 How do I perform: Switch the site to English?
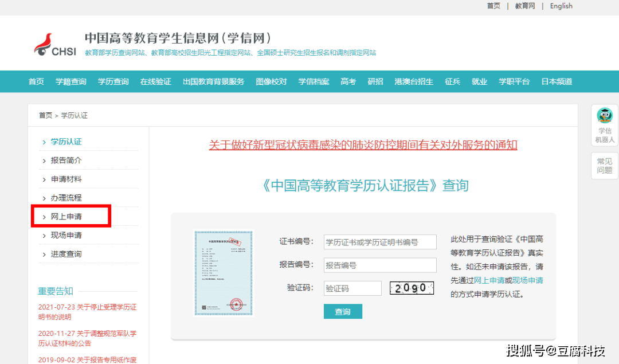[x=561, y=6]
